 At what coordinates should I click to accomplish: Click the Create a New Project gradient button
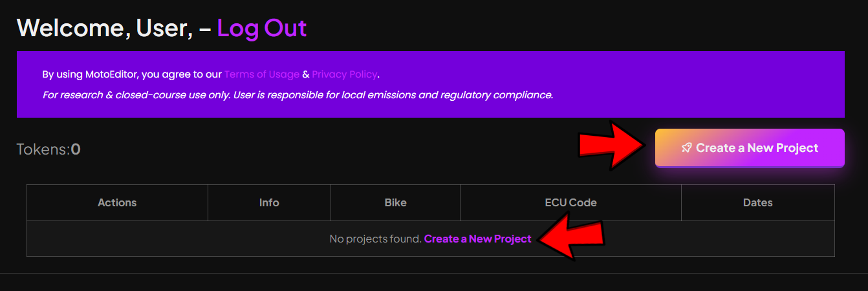750,148
